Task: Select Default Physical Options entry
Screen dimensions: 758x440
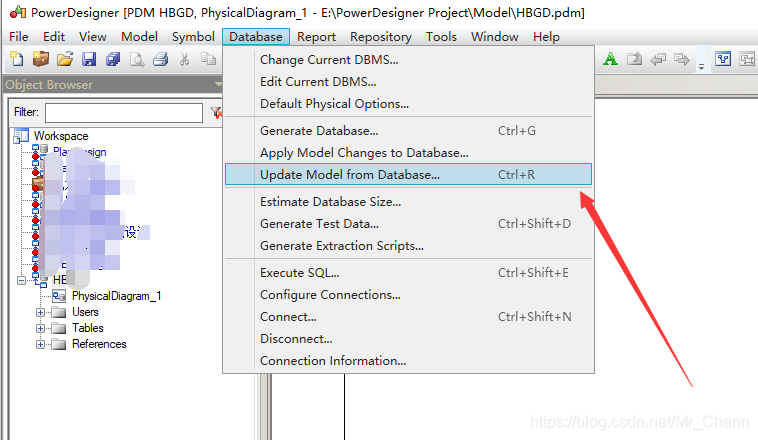Action: 408,103
